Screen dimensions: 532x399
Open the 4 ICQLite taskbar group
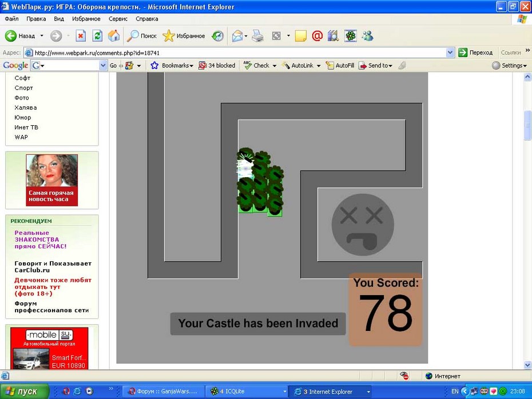tap(247, 391)
